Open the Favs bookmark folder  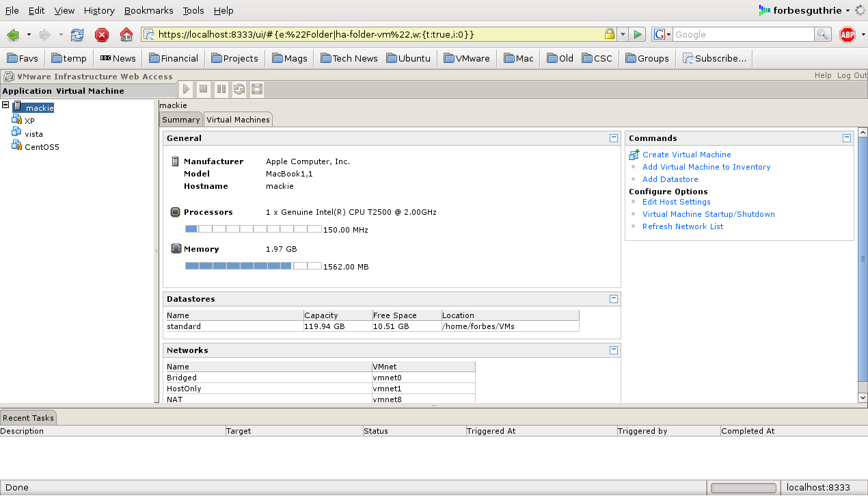23,58
